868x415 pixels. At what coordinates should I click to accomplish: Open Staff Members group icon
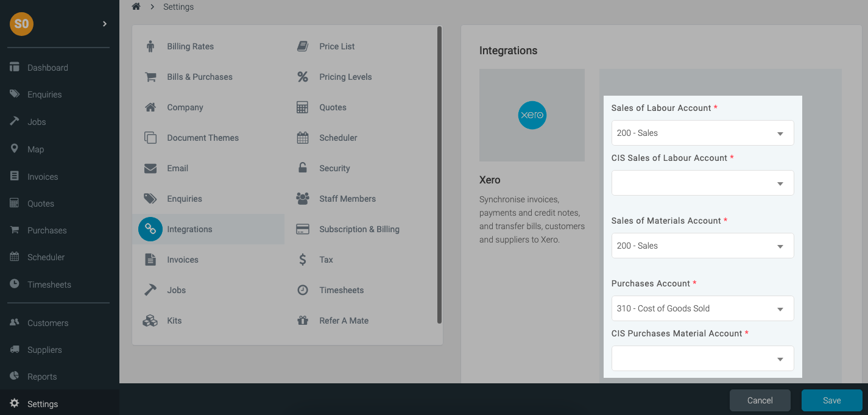[303, 199]
